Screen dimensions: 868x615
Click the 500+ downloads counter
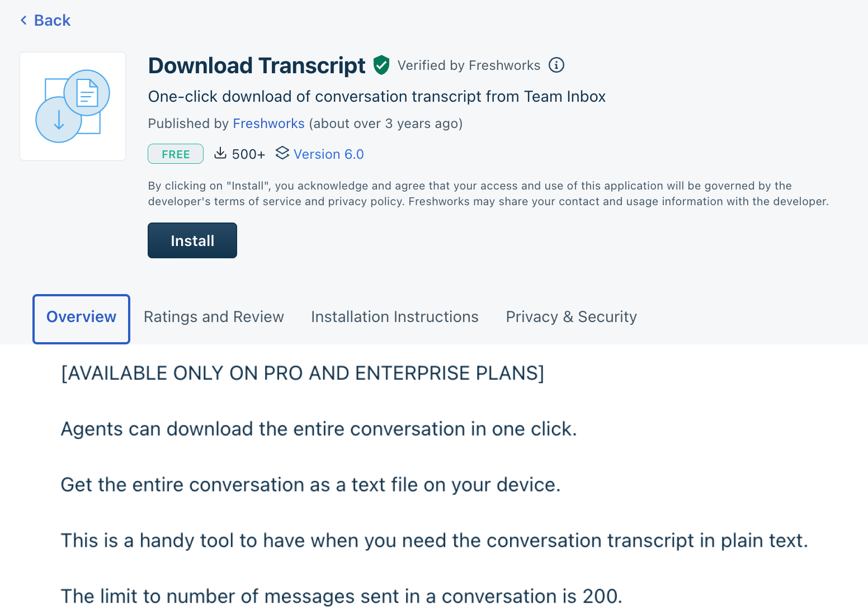249,153
